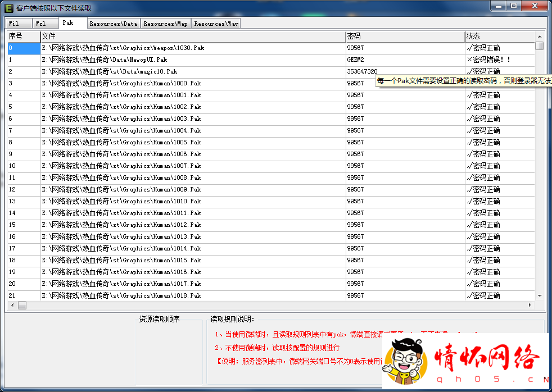
Task: Switch to the Wzl tab
Action: click(46, 24)
